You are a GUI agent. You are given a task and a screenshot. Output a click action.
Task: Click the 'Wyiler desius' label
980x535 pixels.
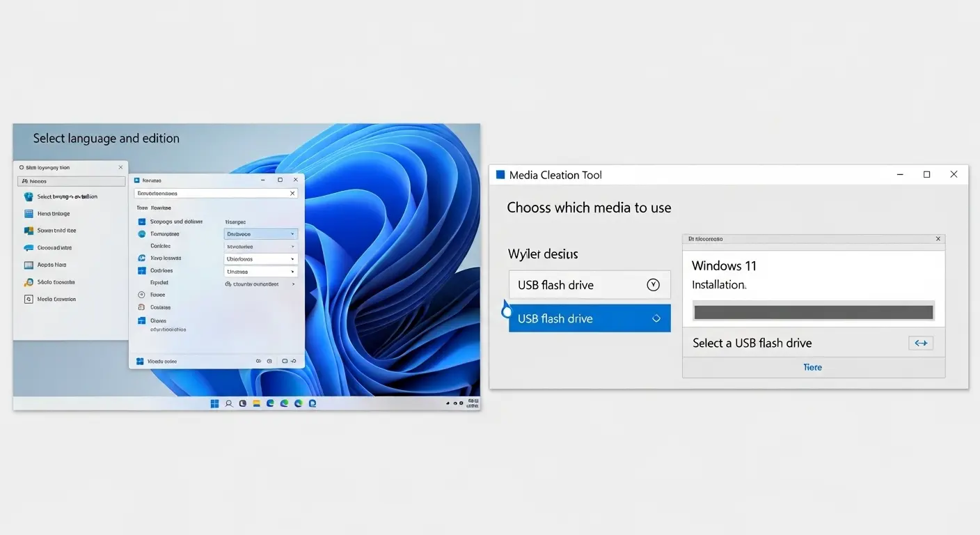tap(543, 254)
